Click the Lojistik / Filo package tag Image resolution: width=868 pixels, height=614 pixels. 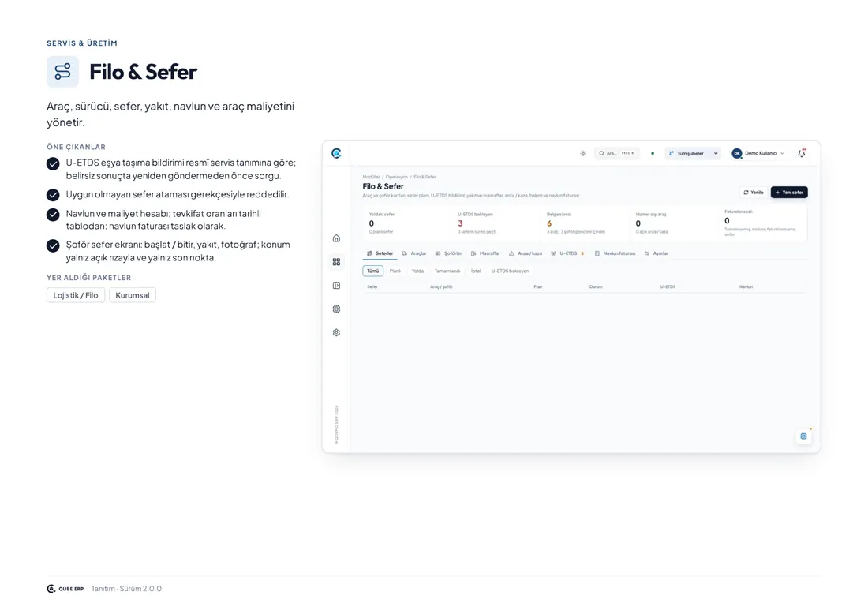pyautogui.click(x=76, y=295)
